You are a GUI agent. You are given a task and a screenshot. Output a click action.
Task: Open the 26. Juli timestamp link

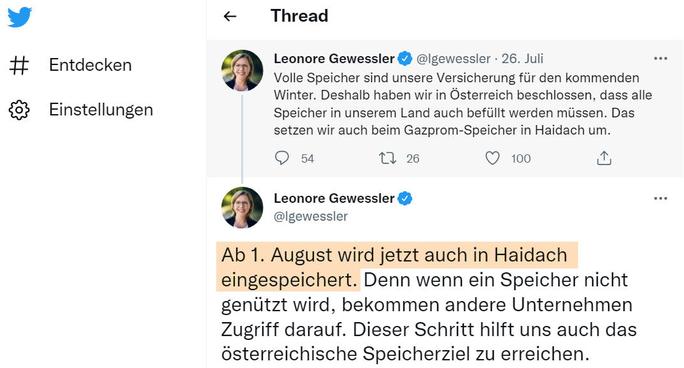pos(522,58)
